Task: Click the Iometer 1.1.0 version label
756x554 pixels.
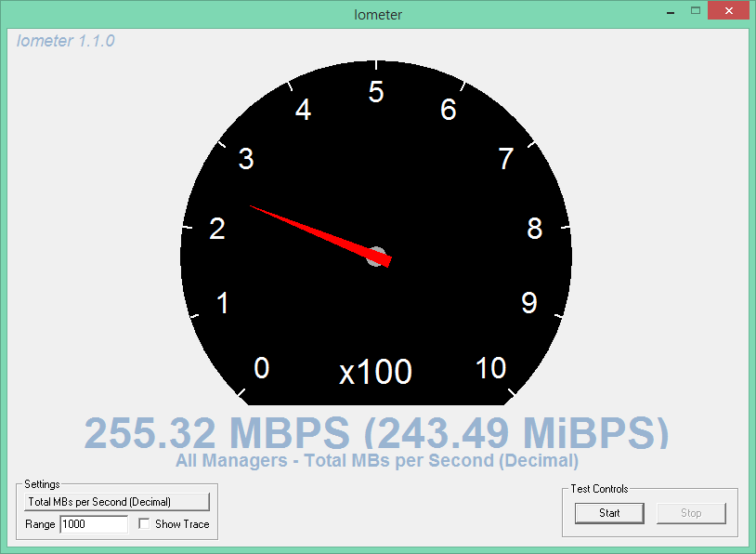Action: pos(66,41)
